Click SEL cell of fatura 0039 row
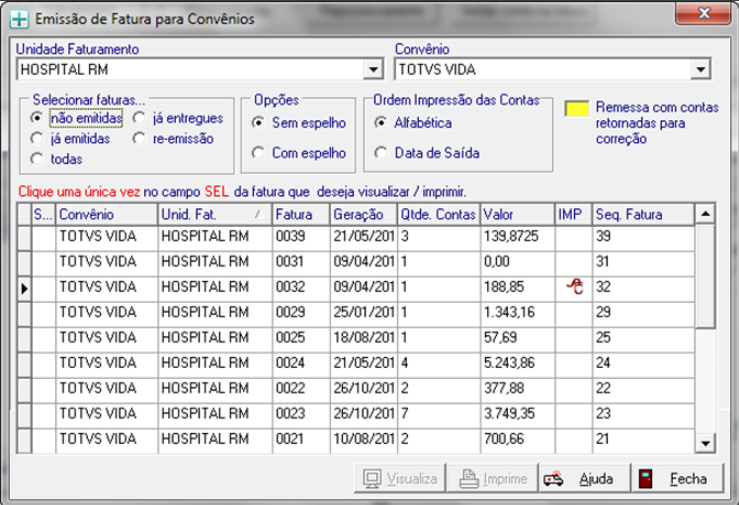739x505 pixels. point(43,236)
